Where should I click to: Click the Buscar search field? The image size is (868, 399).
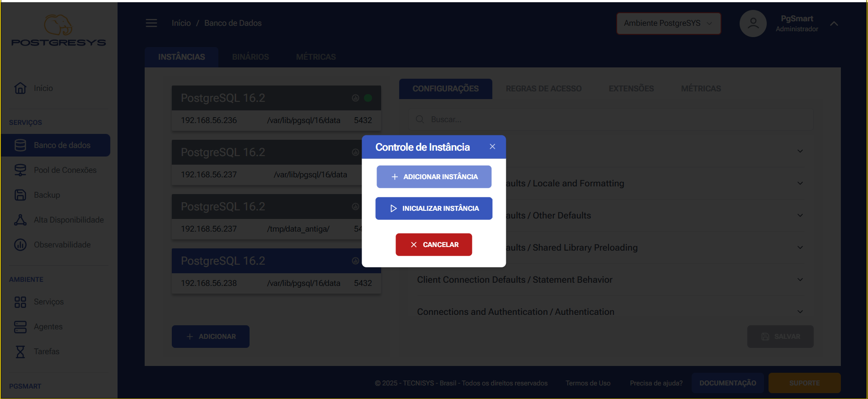pyautogui.click(x=611, y=119)
